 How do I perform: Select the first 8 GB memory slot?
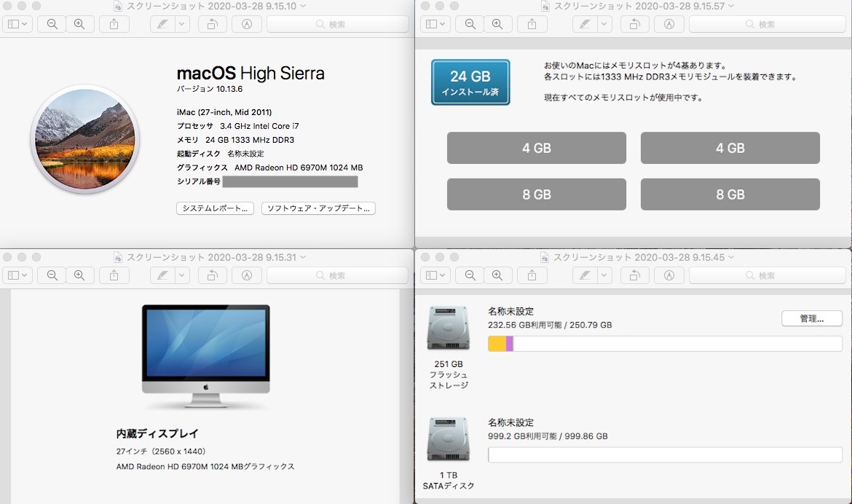pyautogui.click(x=536, y=194)
